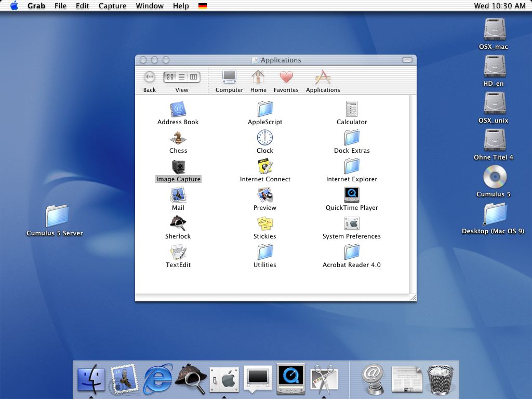This screenshot has width=532, height=399.
Task: Select the Internet Explorer folder icon
Action: [352, 167]
